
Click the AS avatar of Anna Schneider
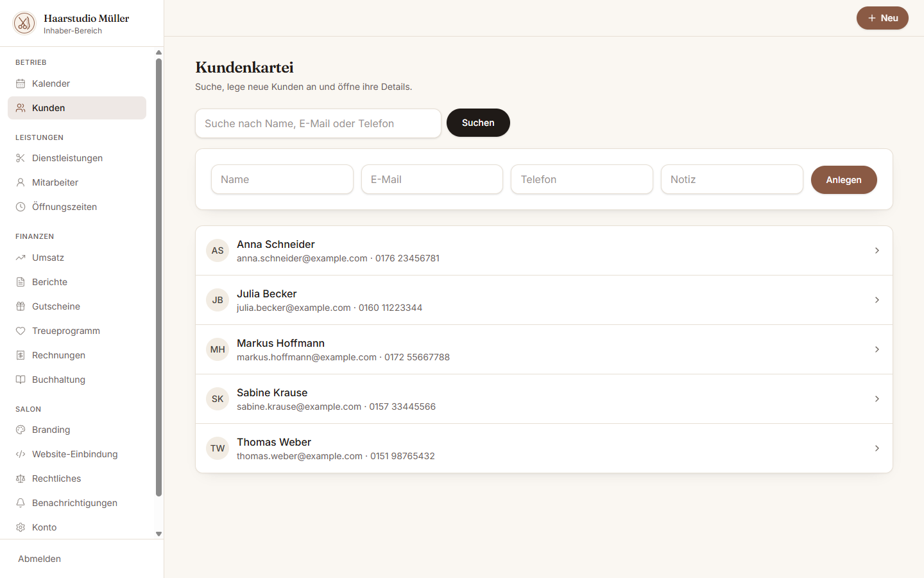[x=218, y=250]
